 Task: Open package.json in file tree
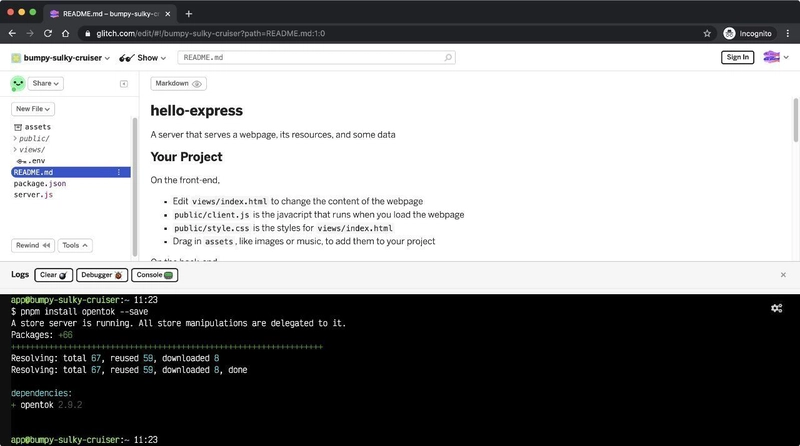click(x=40, y=183)
